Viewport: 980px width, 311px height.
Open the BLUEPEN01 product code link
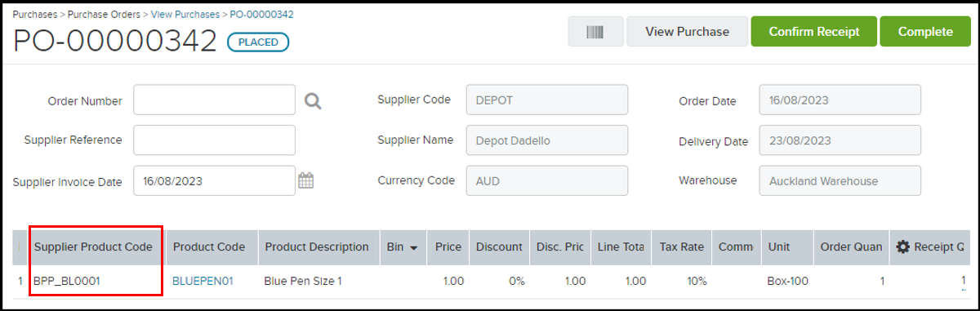[203, 281]
